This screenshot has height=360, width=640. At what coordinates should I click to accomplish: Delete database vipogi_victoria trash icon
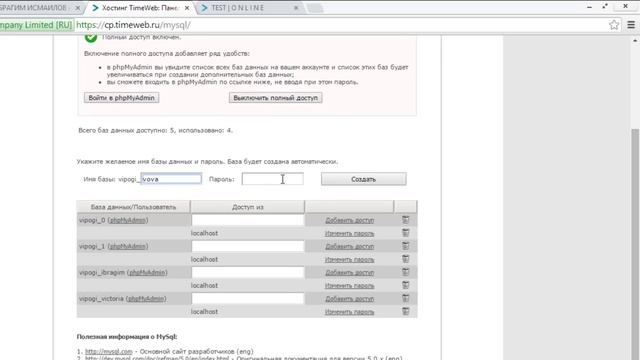click(x=405, y=298)
